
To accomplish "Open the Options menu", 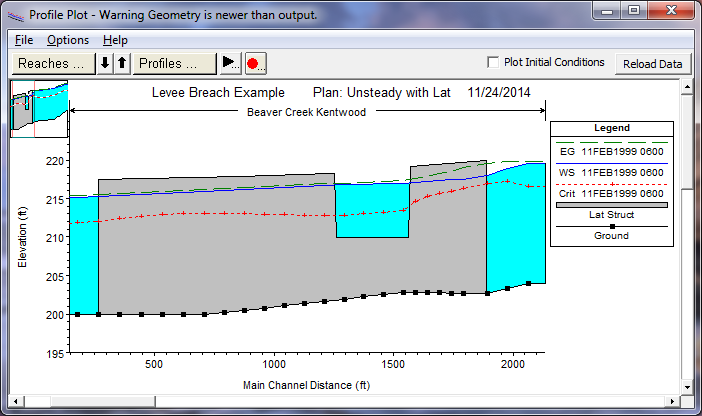I will point(68,40).
